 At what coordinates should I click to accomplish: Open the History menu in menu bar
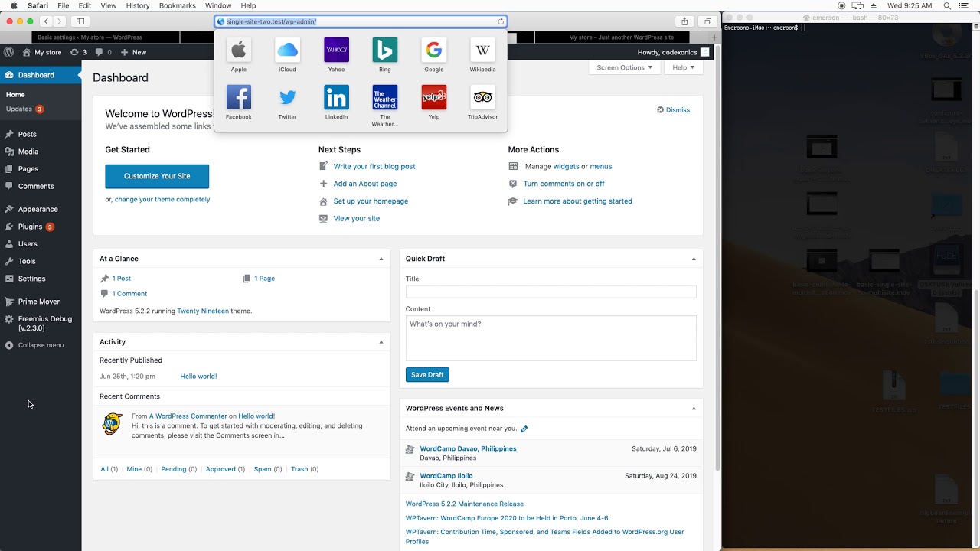[138, 5]
